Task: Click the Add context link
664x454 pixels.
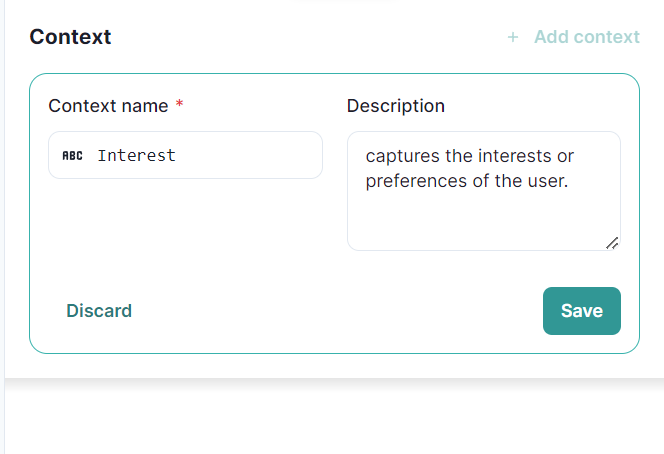Action: [x=586, y=38]
